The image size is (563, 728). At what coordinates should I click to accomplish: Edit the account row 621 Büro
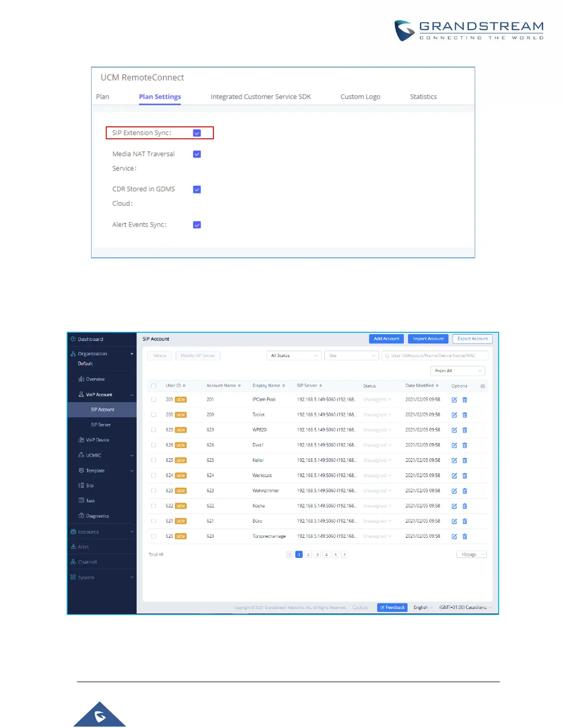(454, 521)
